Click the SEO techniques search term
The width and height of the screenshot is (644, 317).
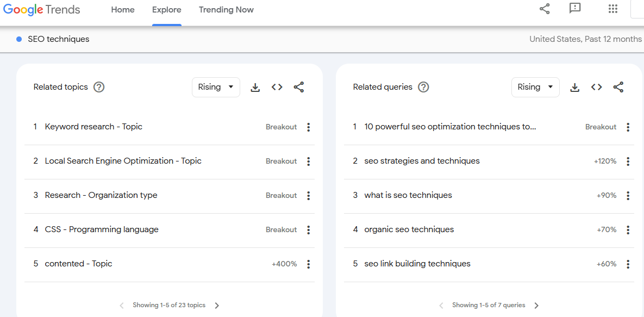(x=58, y=39)
